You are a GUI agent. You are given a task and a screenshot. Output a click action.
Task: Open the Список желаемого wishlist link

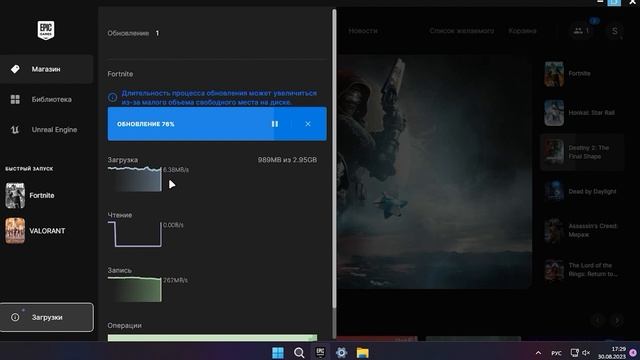click(462, 31)
